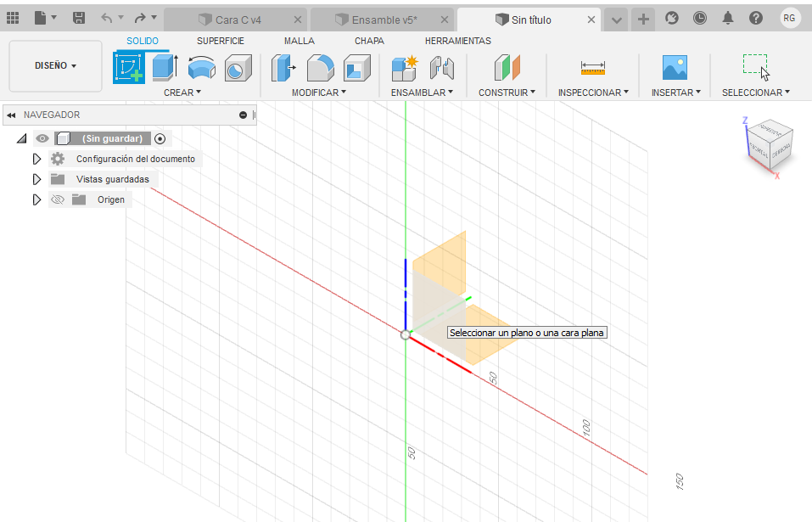Open the CREAR dropdown menu

[182, 93]
